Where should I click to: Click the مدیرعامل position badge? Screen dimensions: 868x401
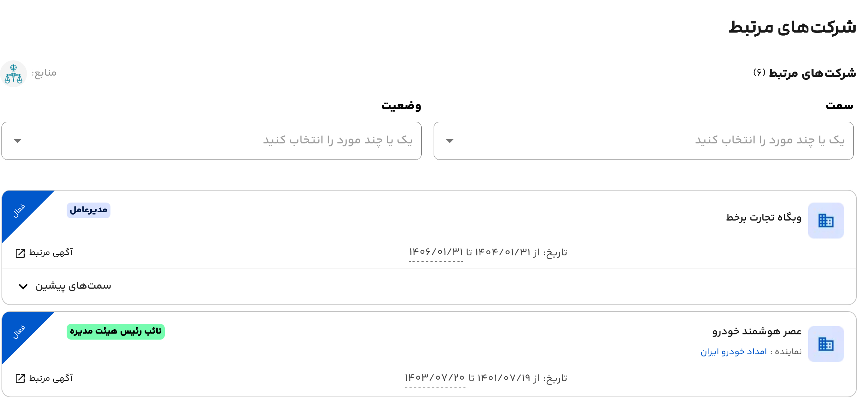click(x=88, y=210)
